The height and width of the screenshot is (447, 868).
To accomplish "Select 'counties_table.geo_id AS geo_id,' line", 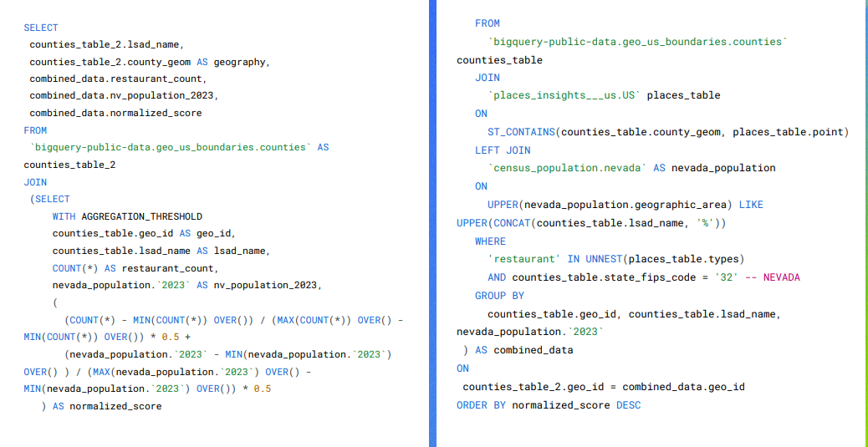I will pos(145,233).
